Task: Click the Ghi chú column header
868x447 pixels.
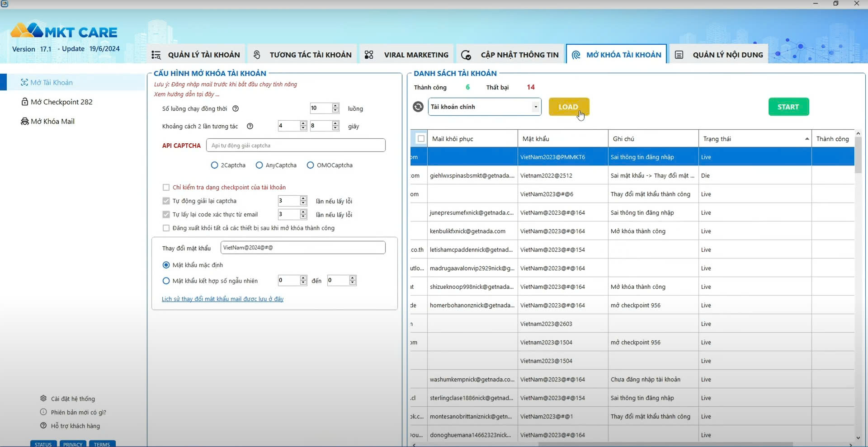Action: tap(653, 139)
